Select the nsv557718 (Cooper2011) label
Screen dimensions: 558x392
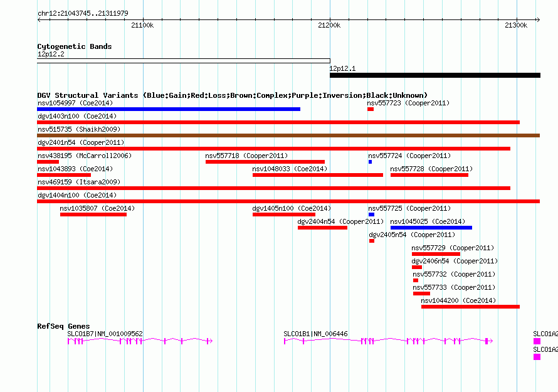(x=246, y=156)
